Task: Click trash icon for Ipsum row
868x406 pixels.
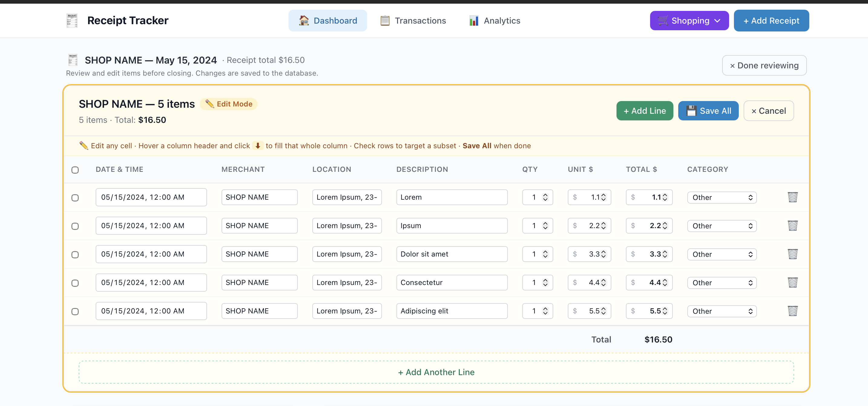Action: (x=792, y=225)
